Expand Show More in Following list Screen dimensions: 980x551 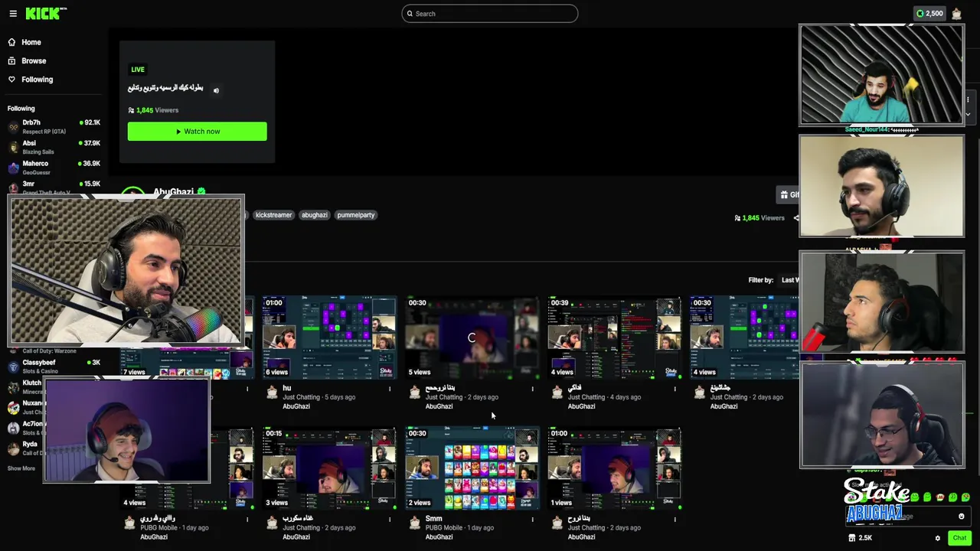pyautogui.click(x=21, y=468)
